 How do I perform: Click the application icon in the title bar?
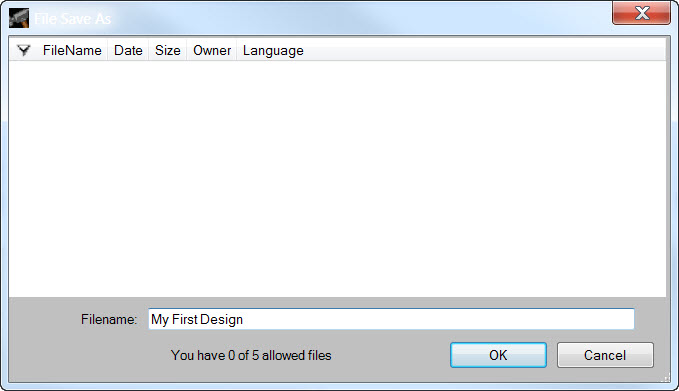(x=19, y=18)
